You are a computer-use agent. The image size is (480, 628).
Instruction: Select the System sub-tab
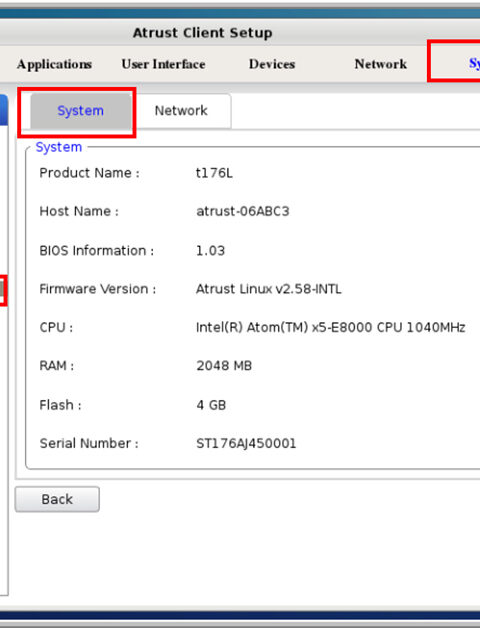[81, 111]
